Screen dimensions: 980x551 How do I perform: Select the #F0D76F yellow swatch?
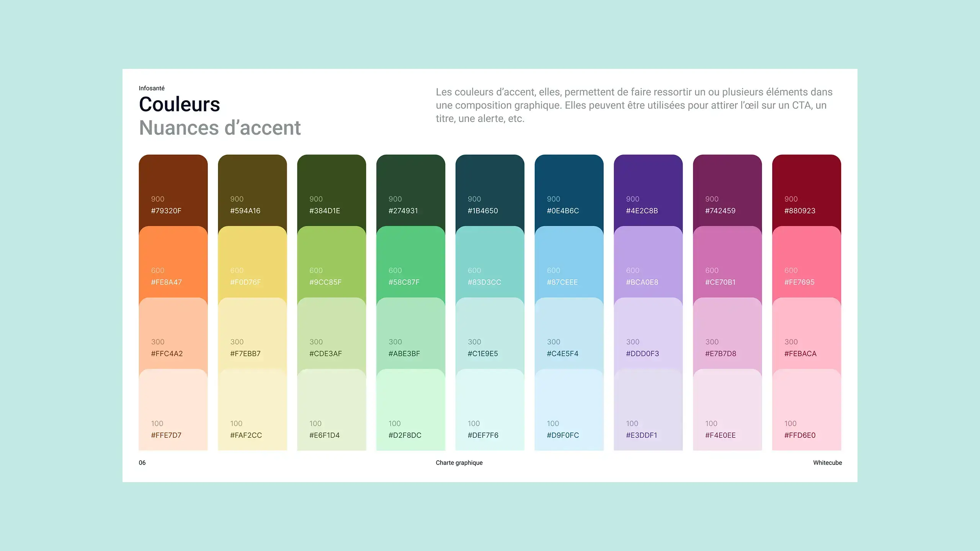252,262
